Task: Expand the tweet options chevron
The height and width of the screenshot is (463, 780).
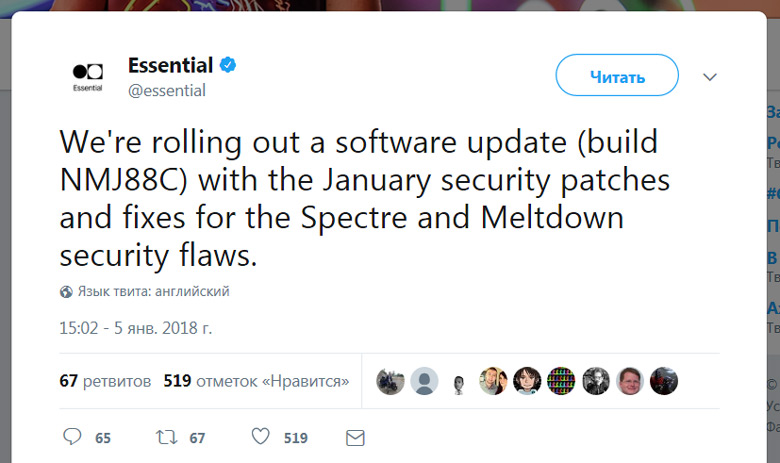Action: (x=710, y=77)
